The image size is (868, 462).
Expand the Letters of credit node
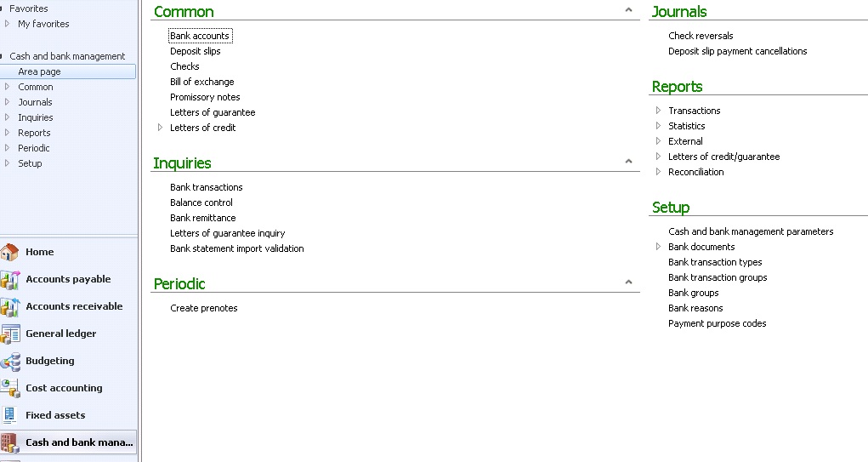coord(160,128)
